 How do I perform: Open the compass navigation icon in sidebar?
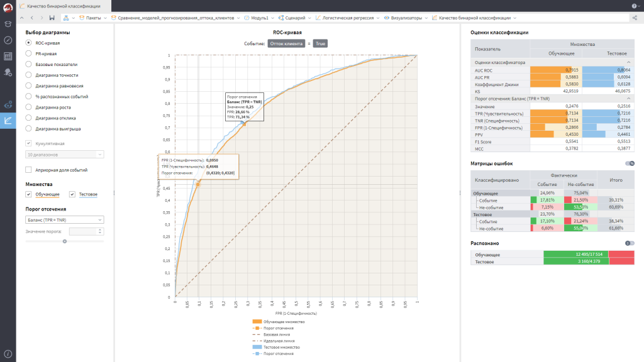point(8,40)
